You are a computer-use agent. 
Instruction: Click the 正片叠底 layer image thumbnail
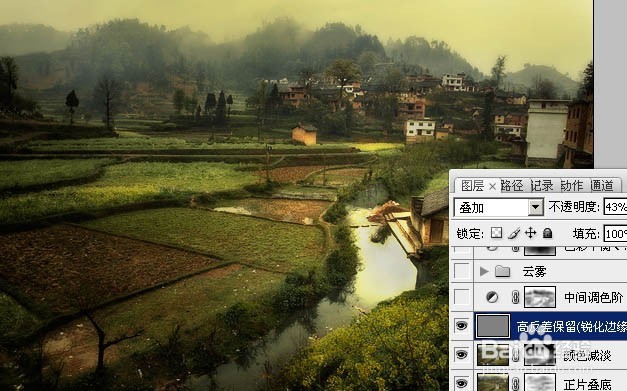tap(493, 381)
